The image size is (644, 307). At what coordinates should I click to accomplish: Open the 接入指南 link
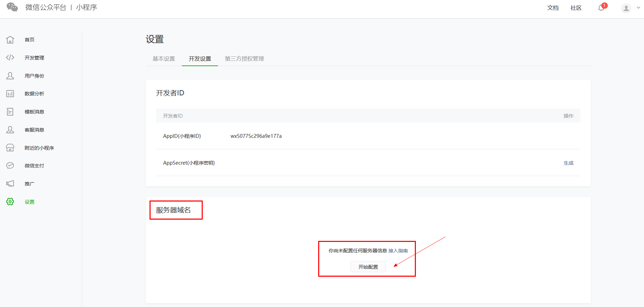pyautogui.click(x=398, y=251)
